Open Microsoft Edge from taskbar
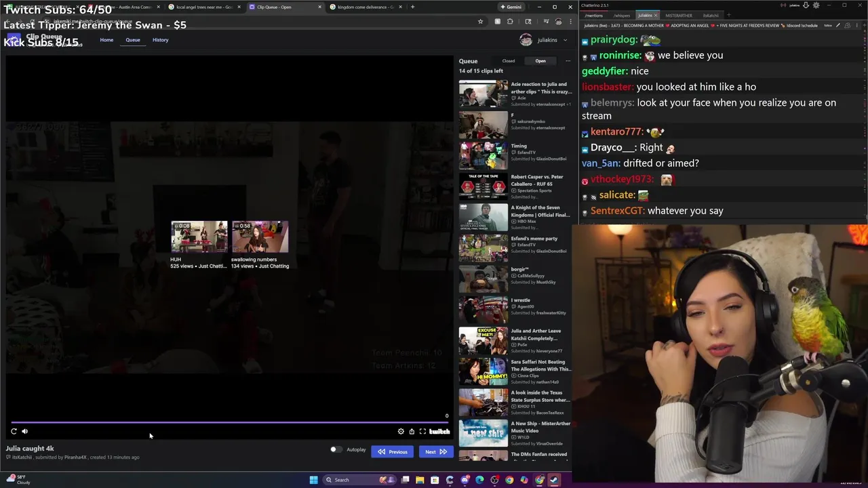 point(480,480)
